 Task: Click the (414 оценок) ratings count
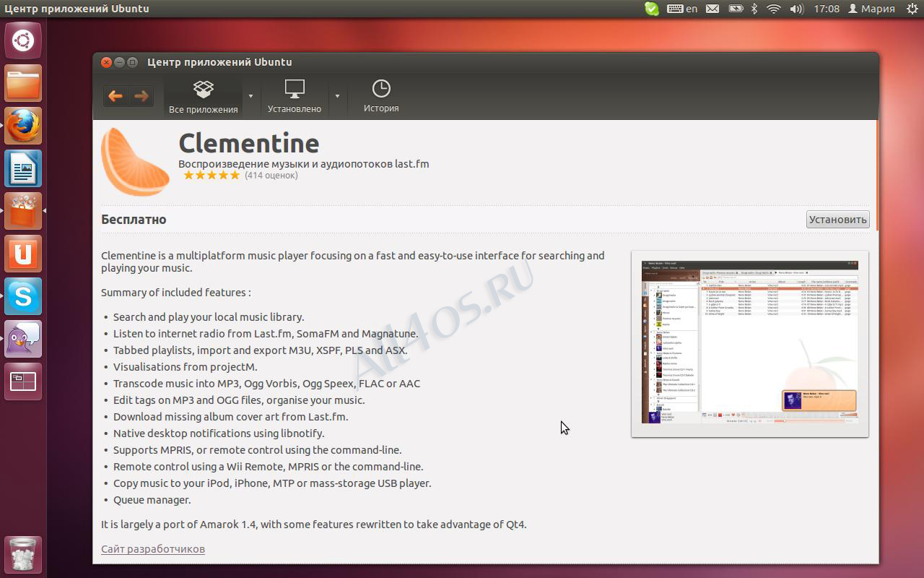tap(271, 176)
